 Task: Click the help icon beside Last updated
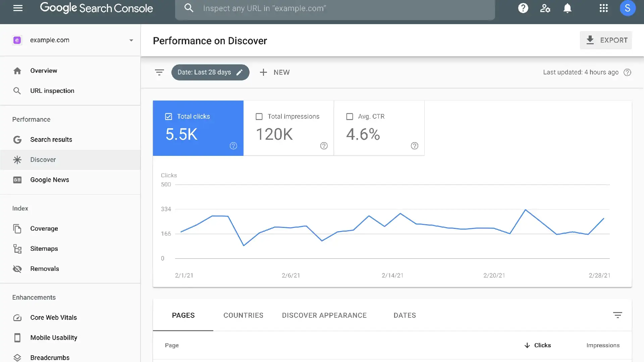627,72
